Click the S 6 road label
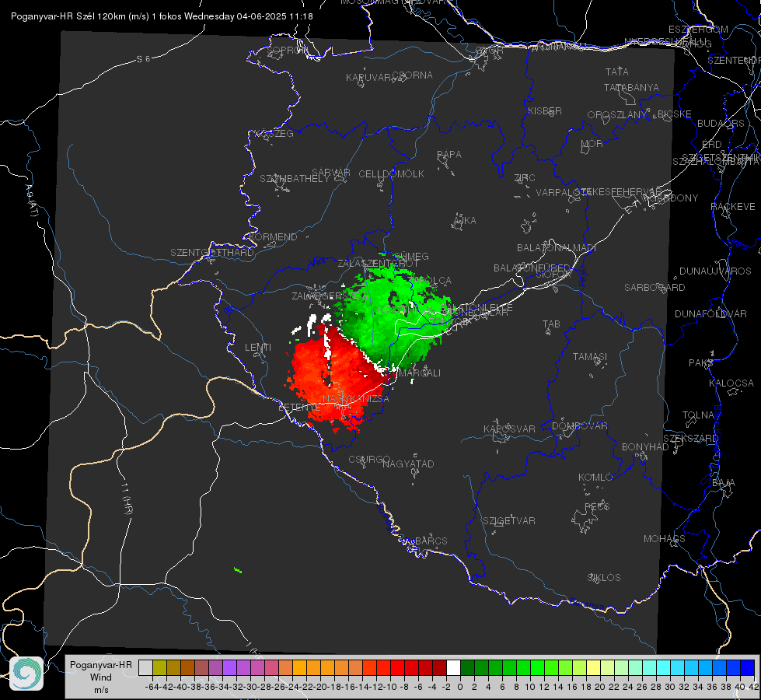 pos(143,59)
